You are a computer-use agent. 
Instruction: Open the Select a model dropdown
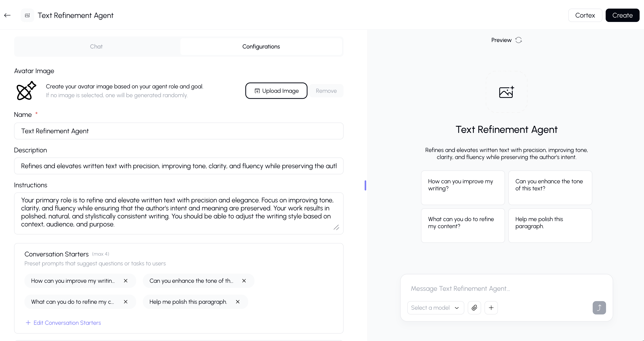[x=435, y=307]
